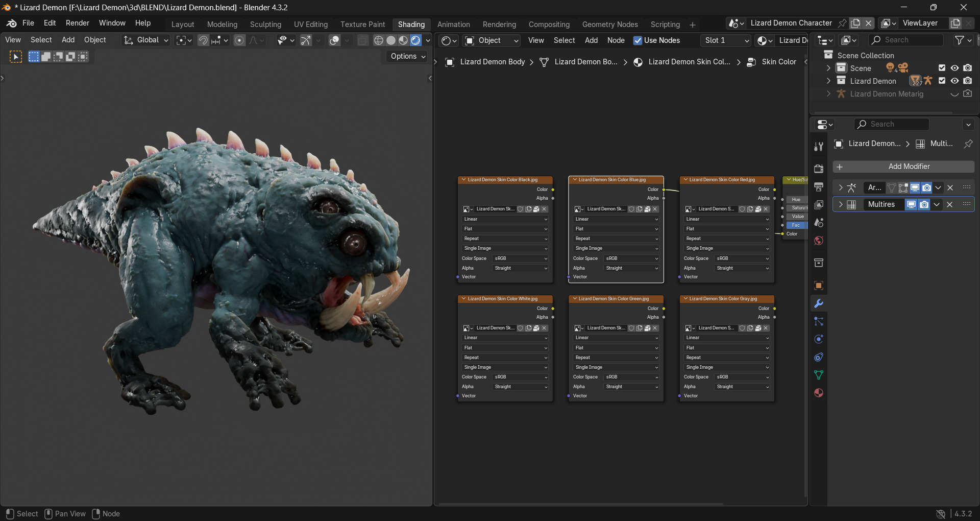Hide Scene collection with eye icon
Viewport: 980px width, 521px height.
(x=954, y=68)
